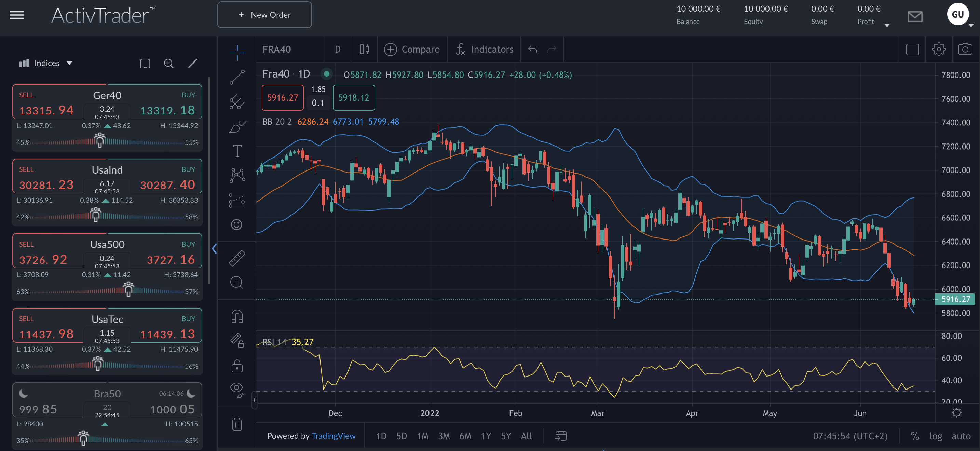Redo the last chart action

click(x=552, y=49)
